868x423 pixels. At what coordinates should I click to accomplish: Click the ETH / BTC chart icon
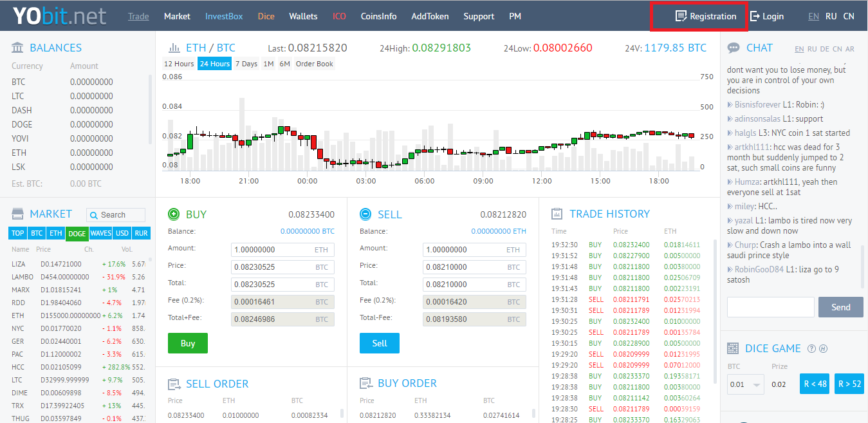(174, 48)
